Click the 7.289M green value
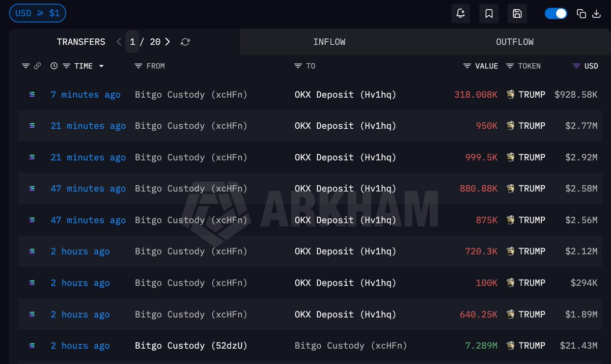Screen dimensions: 611x364 click(481, 346)
